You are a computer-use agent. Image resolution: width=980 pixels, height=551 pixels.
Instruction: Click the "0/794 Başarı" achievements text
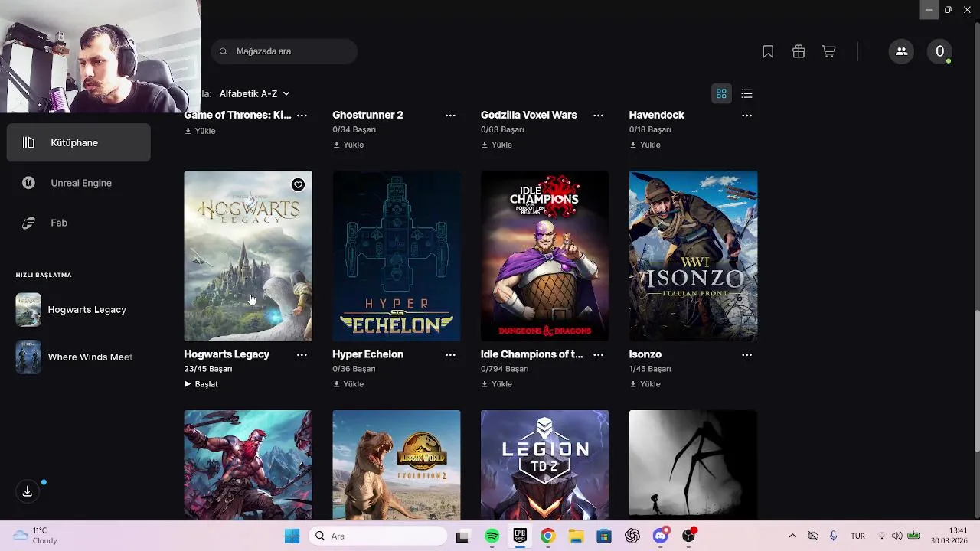pos(505,369)
